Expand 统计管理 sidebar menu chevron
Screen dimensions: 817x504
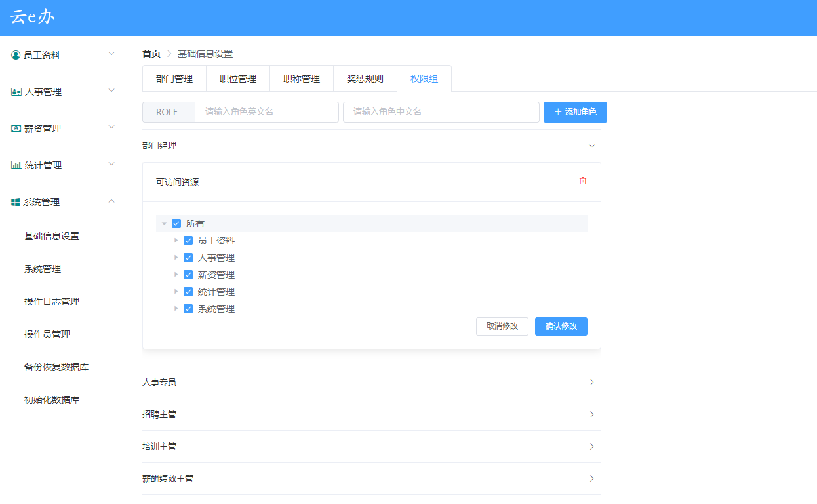(x=111, y=164)
